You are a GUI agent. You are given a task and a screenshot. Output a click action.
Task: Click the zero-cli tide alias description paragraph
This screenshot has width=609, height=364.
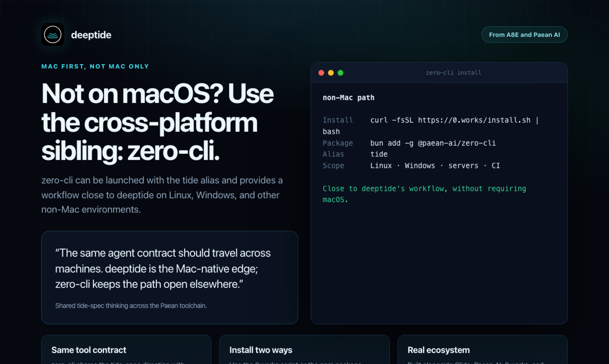pyautogui.click(x=162, y=195)
